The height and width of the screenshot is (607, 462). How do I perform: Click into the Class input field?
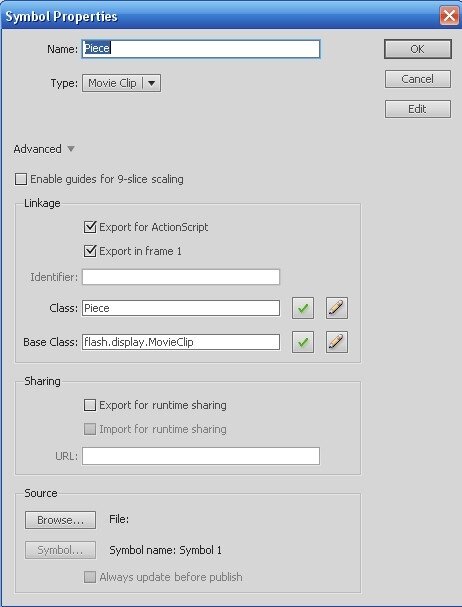click(181, 308)
